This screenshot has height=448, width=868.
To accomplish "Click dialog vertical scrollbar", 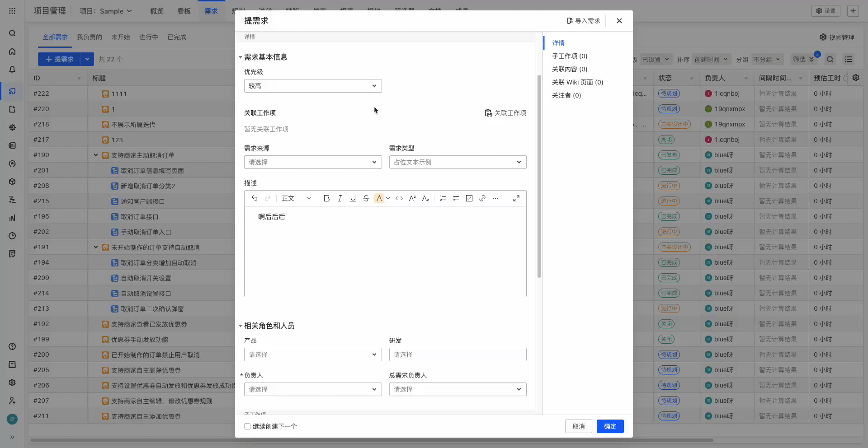I will (539, 176).
